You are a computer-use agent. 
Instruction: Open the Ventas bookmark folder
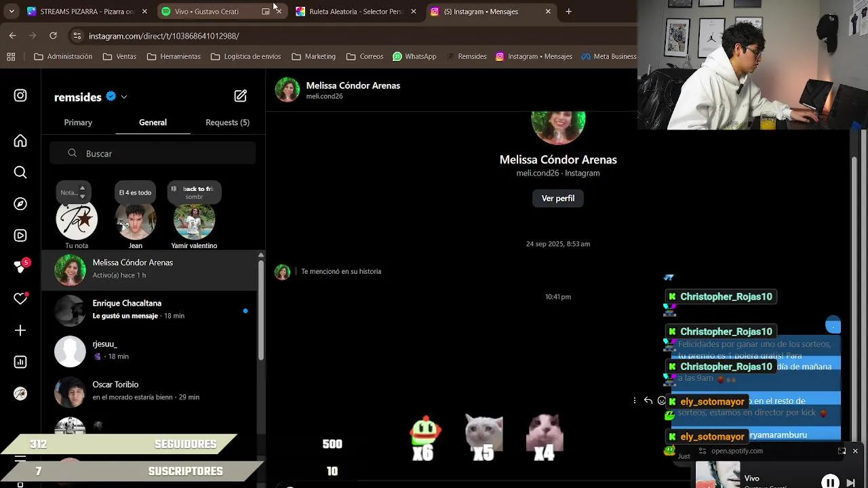tap(119, 57)
